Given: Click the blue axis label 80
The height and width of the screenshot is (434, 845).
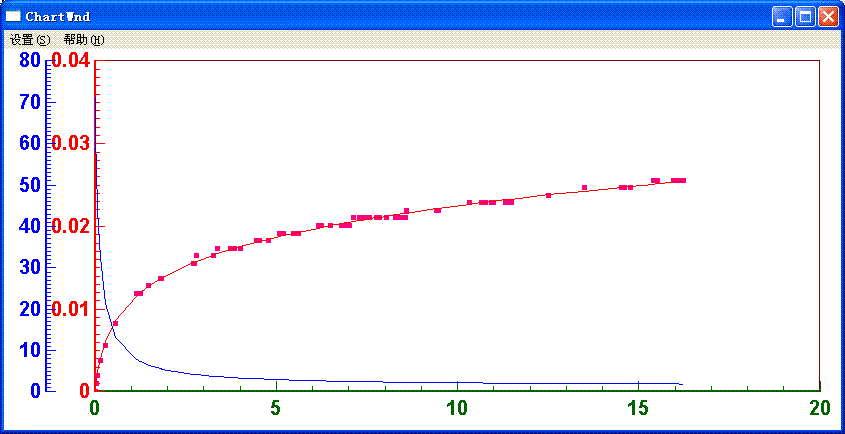Looking at the screenshot, I should [30, 60].
